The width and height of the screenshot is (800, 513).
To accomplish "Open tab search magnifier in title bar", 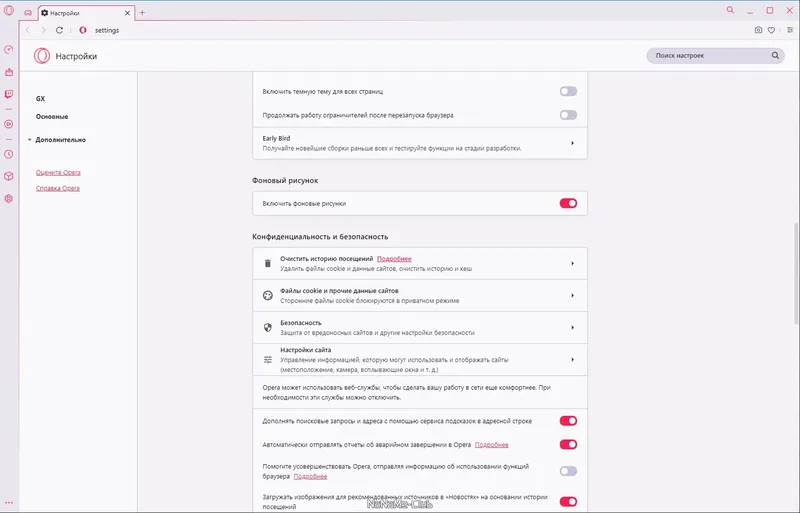I will point(731,10).
